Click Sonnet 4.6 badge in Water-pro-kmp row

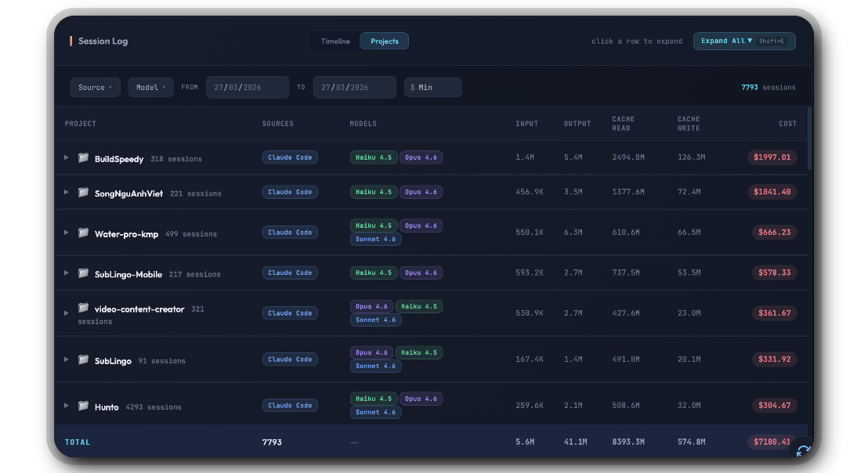click(376, 240)
